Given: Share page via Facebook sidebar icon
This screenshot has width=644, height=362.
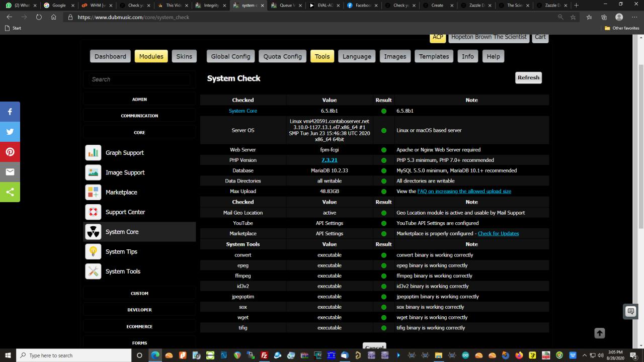Looking at the screenshot, I should pos(10,112).
